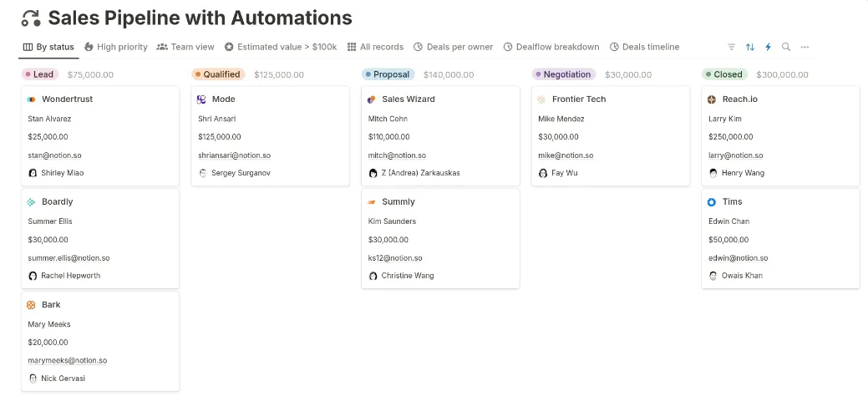Click the Qualified status tag
The height and width of the screenshot is (417, 868).
218,74
